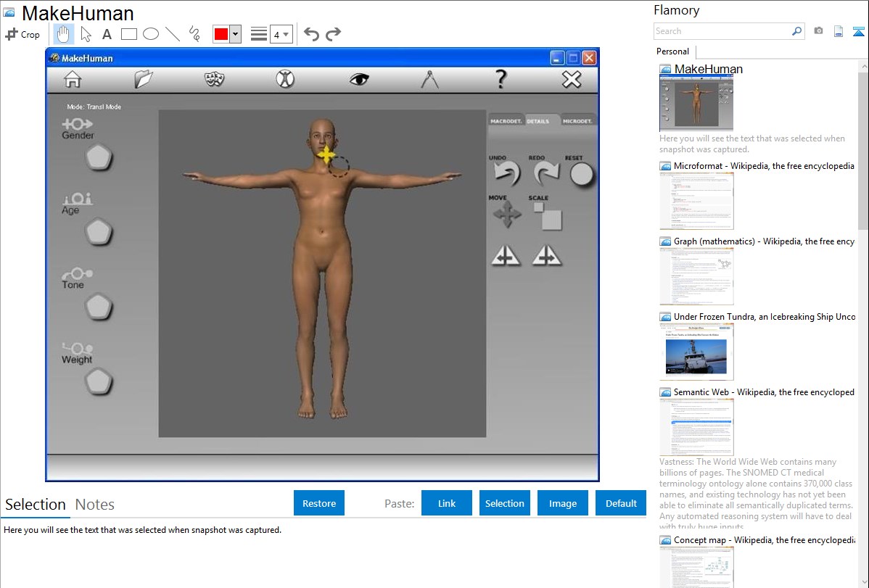This screenshot has height=588, width=869.
Task: Select the arrow pointer tool
Action: [x=86, y=34]
